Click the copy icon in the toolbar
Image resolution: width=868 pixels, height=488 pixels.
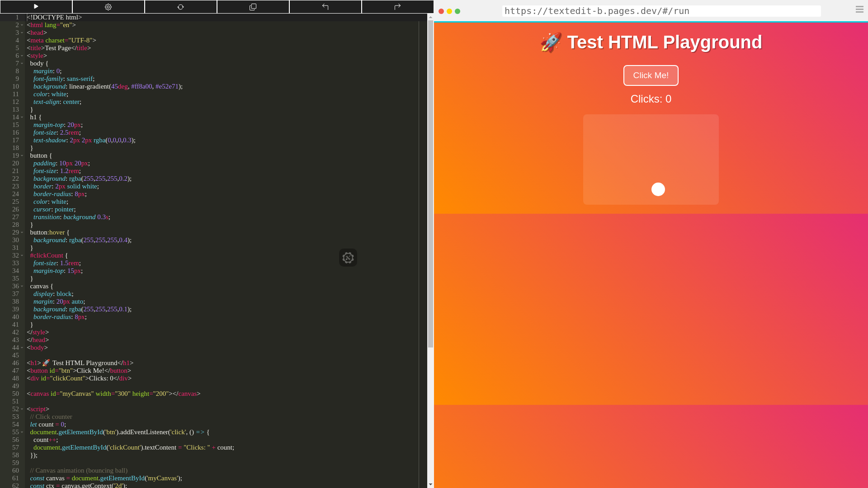click(x=253, y=7)
